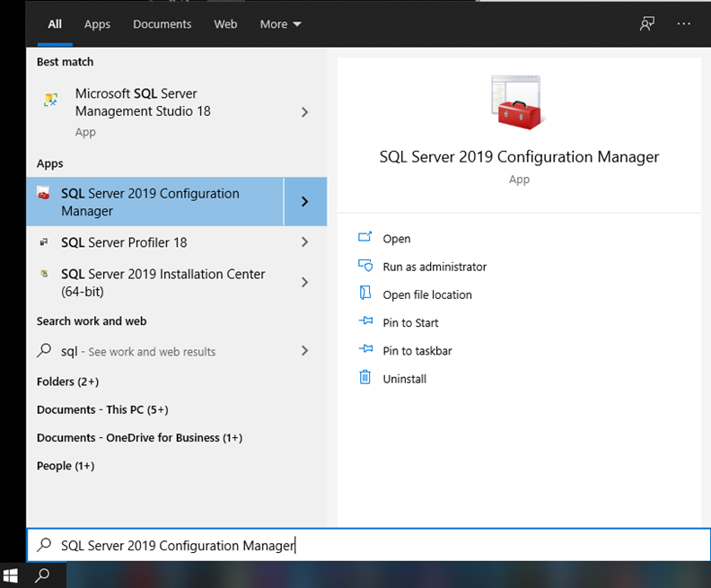The height and width of the screenshot is (588, 711).
Task: Click the Uninstall trash can icon
Action: (x=365, y=377)
